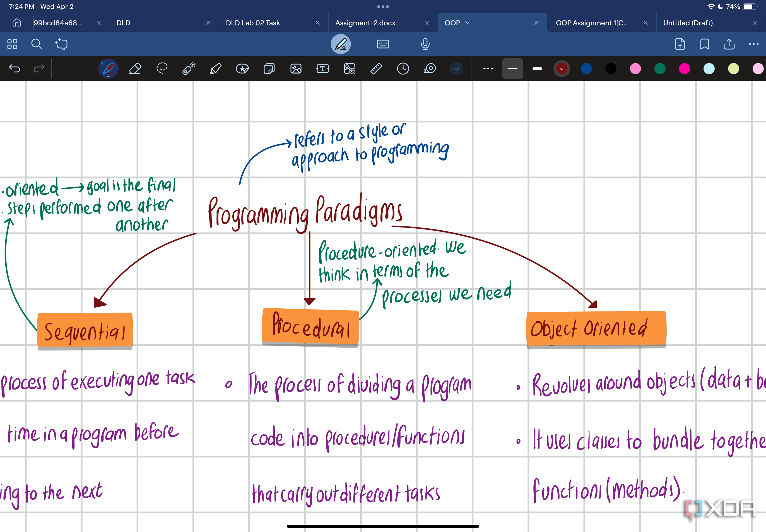The image size is (766, 532).
Task: Open the share and export menu
Action: 729,44
